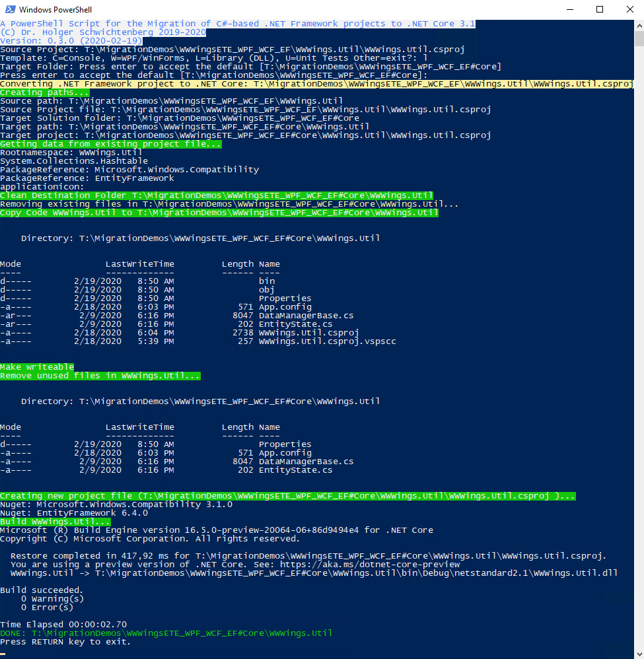Click the scrollbar down arrow
The image size is (644, 659).
[x=639, y=654]
